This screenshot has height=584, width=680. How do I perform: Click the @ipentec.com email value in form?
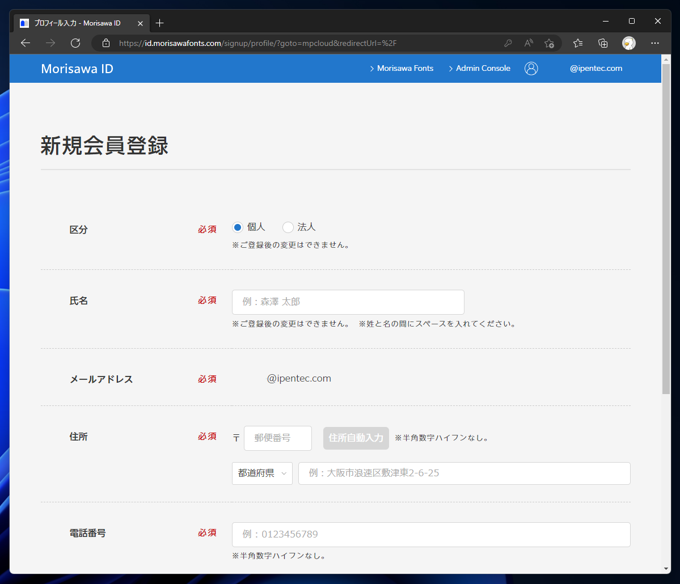[298, 378]
